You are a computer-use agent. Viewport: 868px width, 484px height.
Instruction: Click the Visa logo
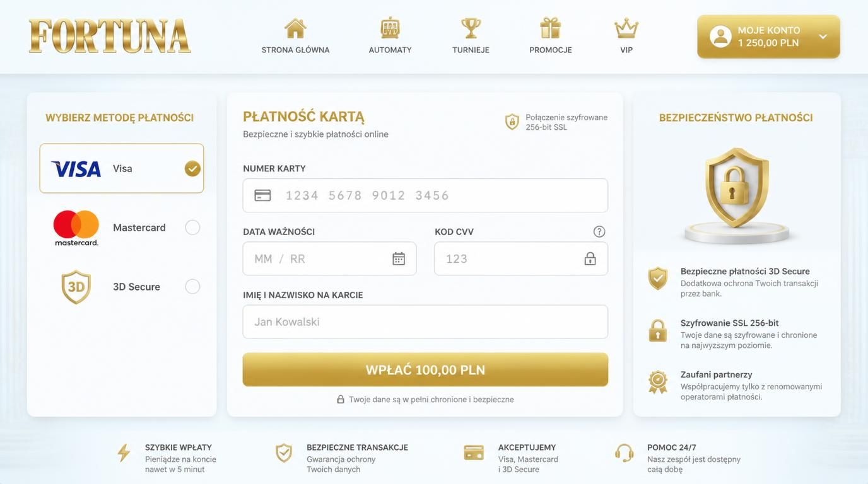pyautogui.click(x=76, y=169)
